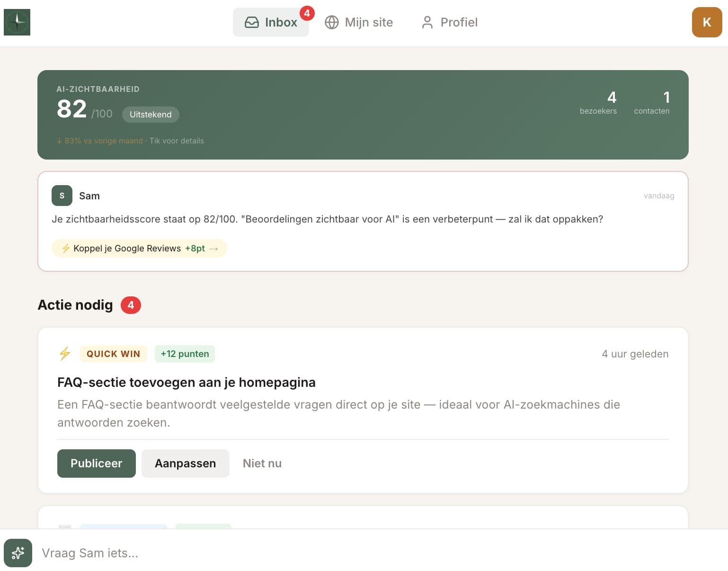Click Tik voor details on the score card

(177, 141)
